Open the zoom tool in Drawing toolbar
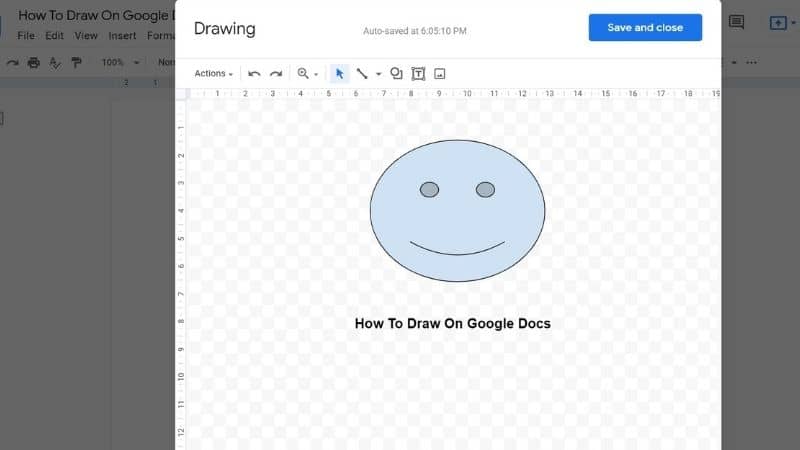The width and height of the screenshot is (800, 450). coord(303,73)
